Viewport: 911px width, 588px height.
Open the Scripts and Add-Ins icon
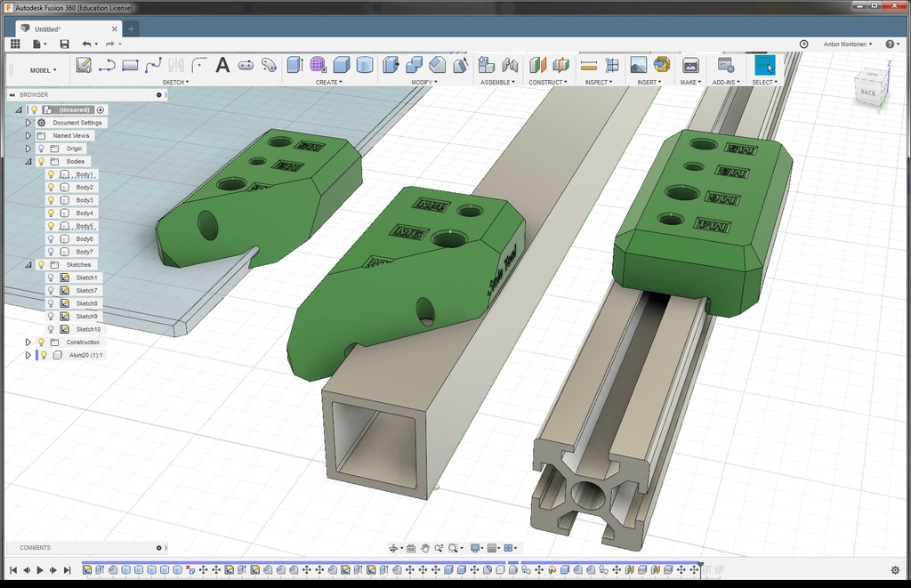pos(725,65)
